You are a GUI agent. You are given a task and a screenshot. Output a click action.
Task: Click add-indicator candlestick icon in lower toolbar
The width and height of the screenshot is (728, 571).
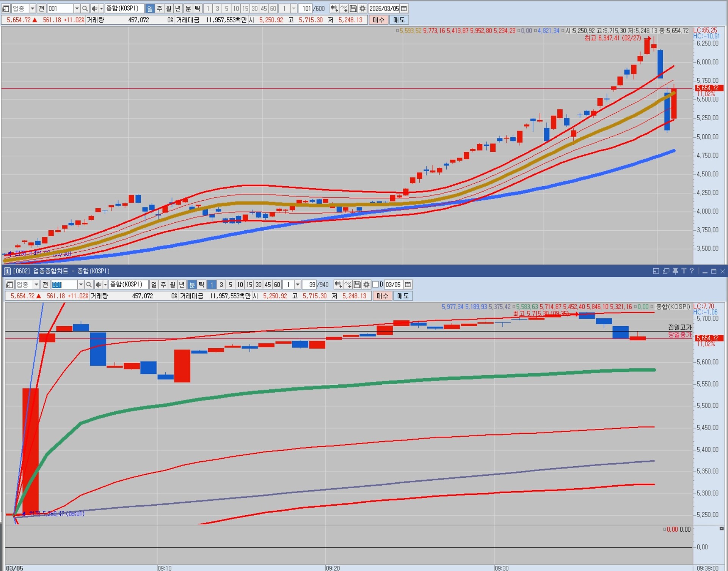[338, 285]
